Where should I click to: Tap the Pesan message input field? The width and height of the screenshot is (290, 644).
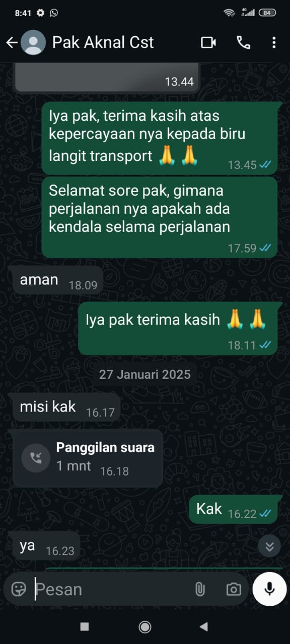pyautogui.click(x=111, y=589)
